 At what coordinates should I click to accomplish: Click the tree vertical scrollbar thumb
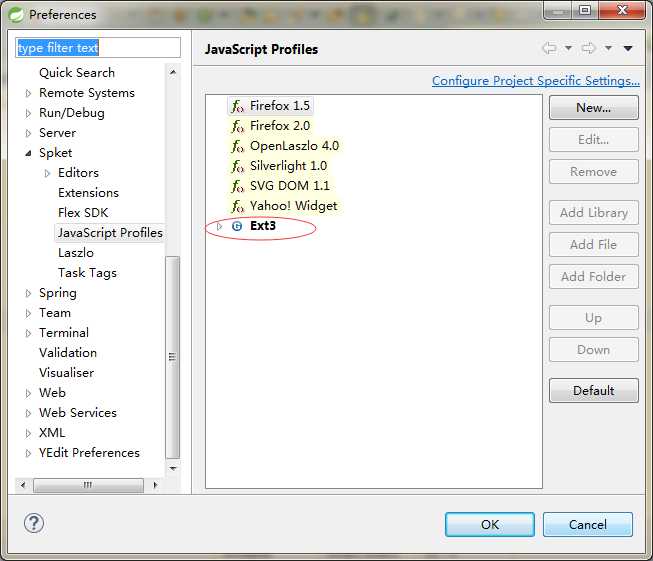(x=173, y=357)
